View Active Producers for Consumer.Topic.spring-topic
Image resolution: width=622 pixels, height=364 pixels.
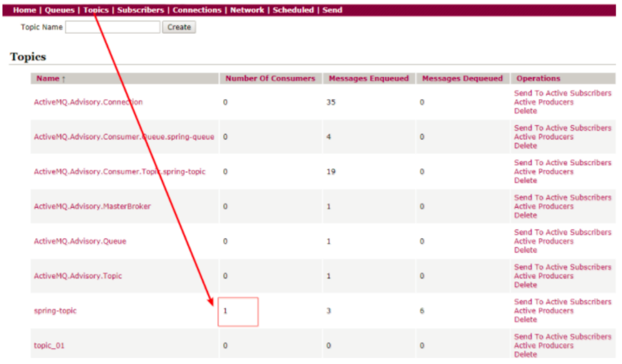(544, 172)
